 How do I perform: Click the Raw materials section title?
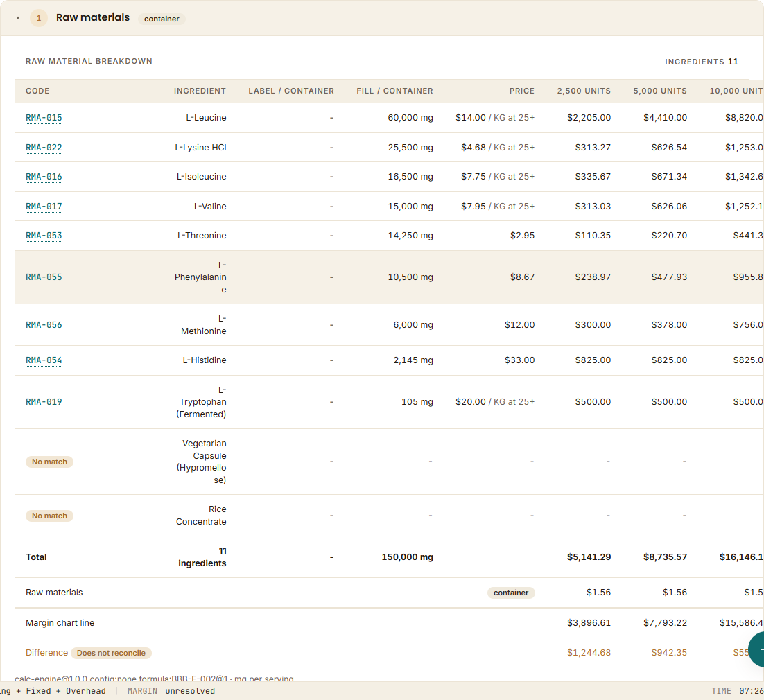pyautogui.click(x=93, y=17)
